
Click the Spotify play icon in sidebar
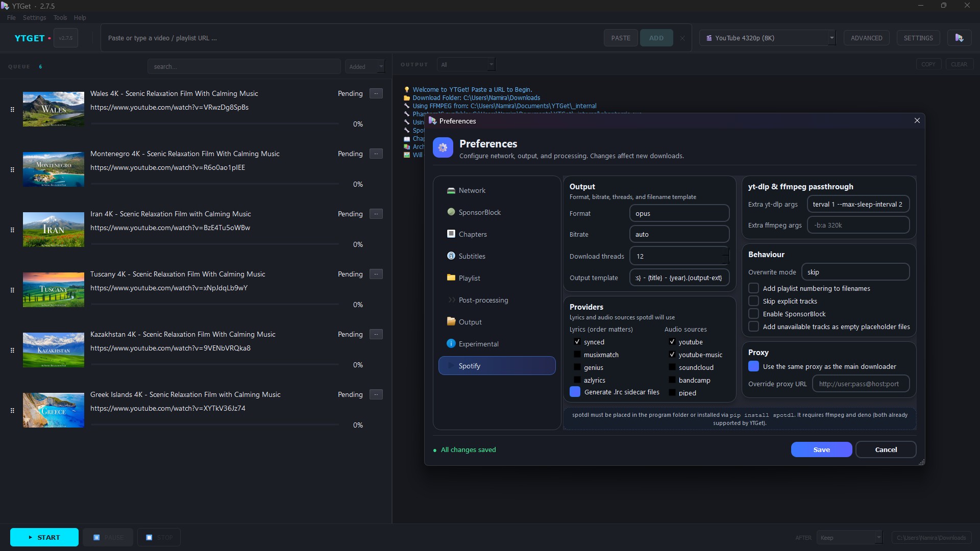pos(451,365)
